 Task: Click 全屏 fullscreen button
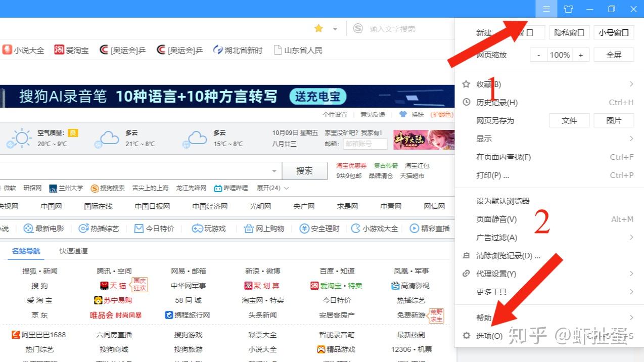[x=614, y=55]
